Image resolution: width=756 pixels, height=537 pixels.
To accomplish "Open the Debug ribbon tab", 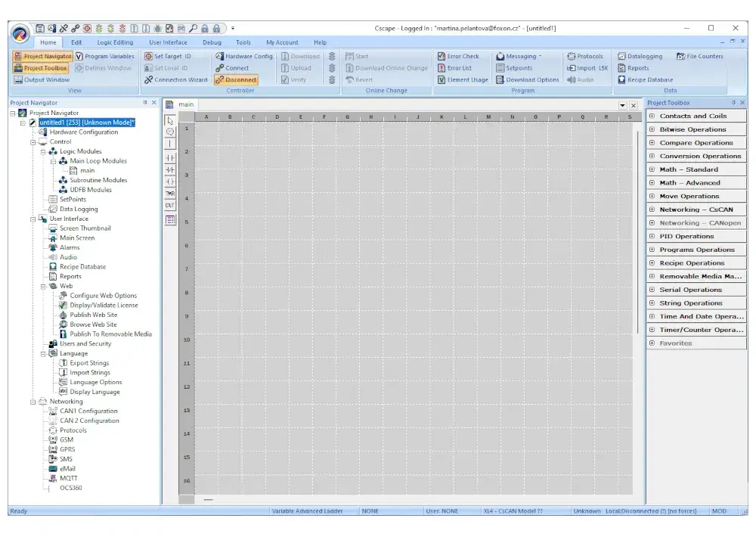I will pos(212,42).
